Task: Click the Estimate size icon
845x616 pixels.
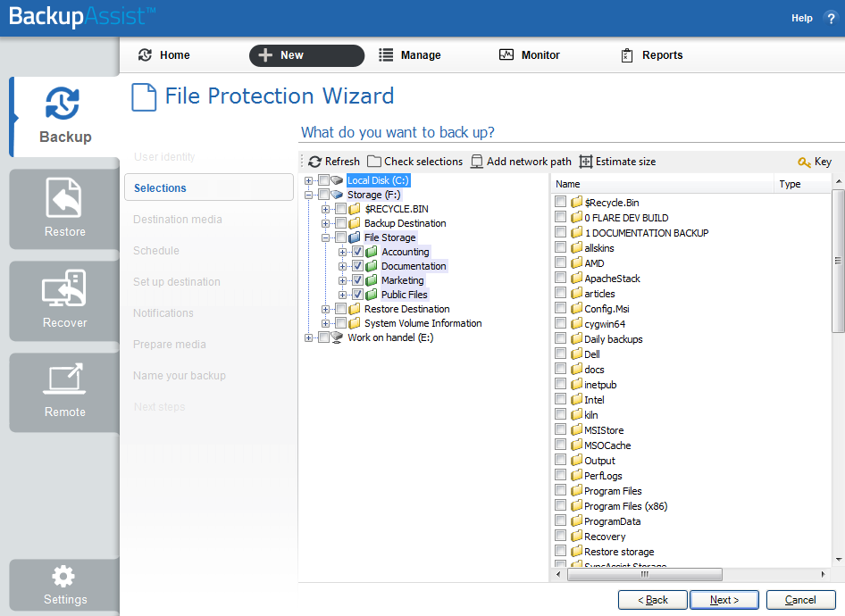Action: tap(586, 162)
